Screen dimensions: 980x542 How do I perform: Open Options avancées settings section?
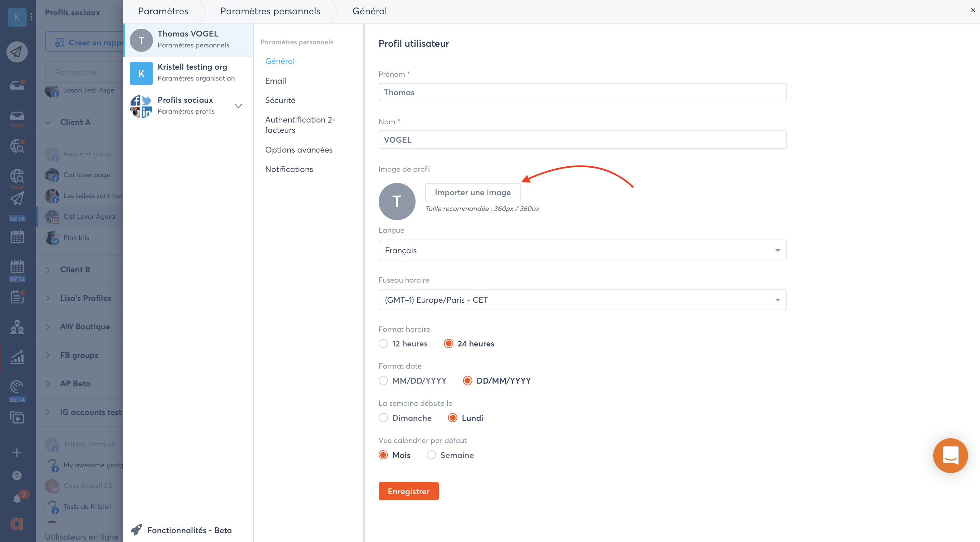299,149
